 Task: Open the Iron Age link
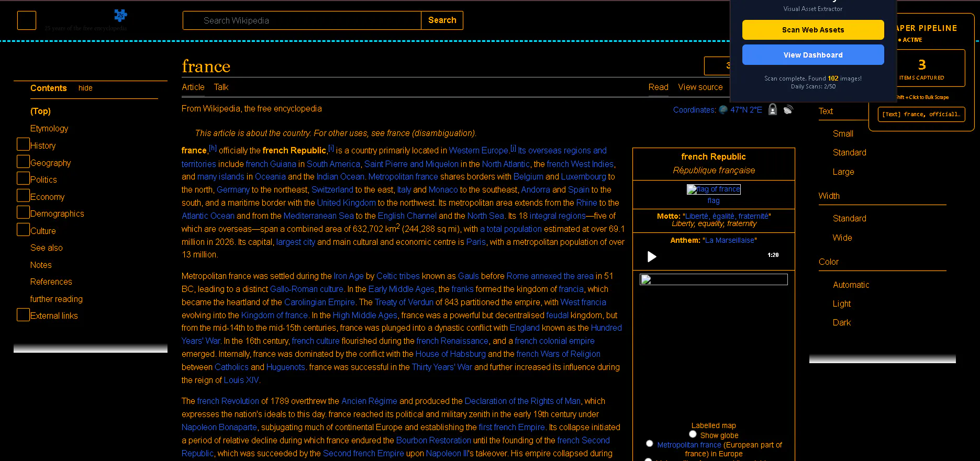(x=349, y=276)
